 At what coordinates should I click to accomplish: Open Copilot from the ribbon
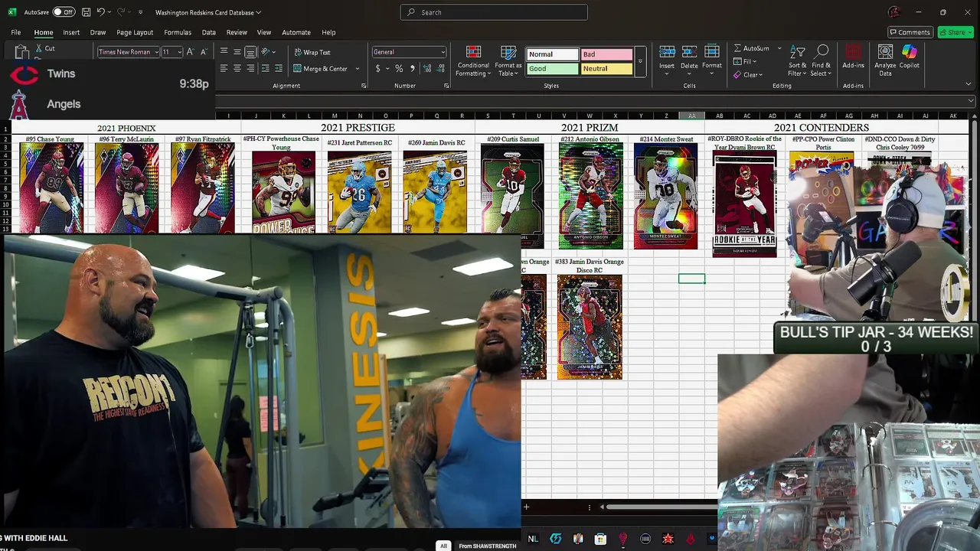[909, 57]
